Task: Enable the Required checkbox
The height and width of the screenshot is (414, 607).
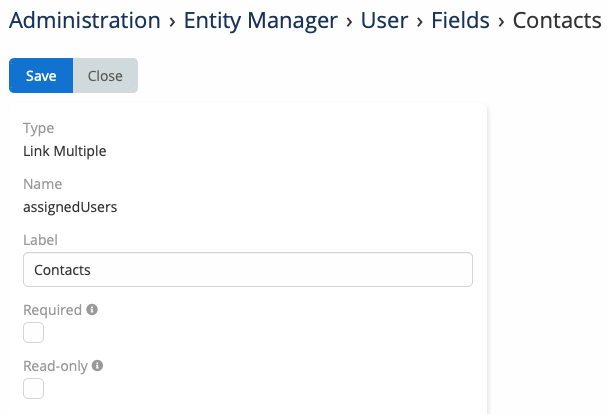Action: tap(34, 333)
